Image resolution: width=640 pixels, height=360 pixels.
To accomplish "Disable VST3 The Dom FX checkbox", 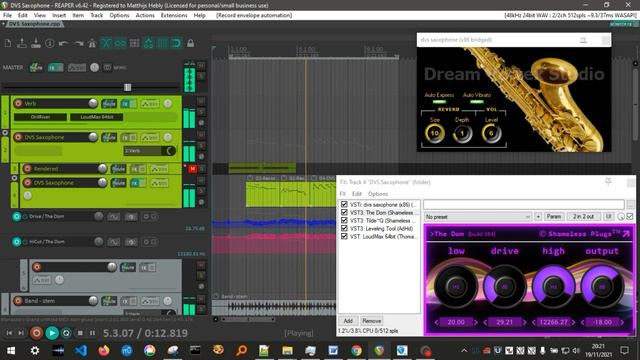I will coord(344,213).
